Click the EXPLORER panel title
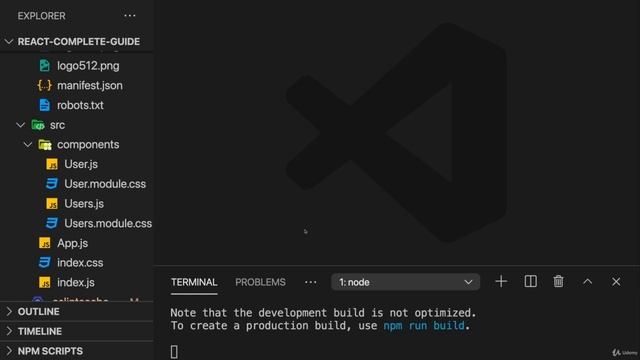This screenshot has height=360, width=640. point(41,16)
